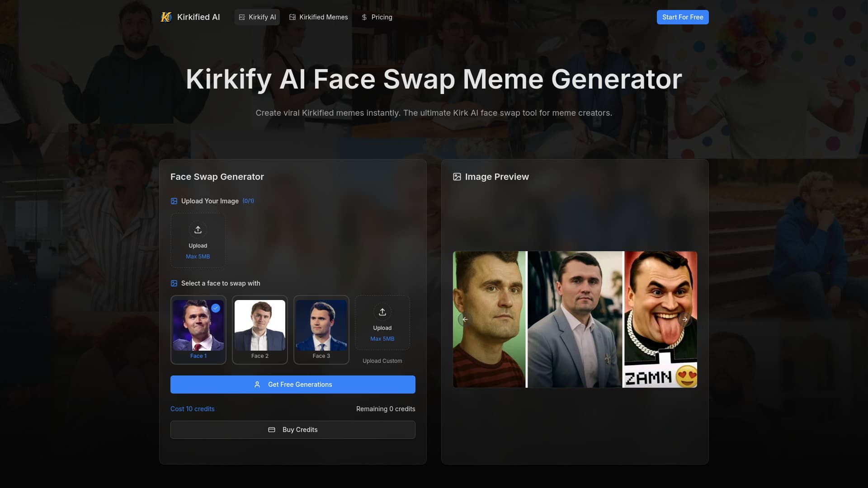The image size is (868, 488).
Task: Click the Start For Free button
Action: [x=682, y=17]
